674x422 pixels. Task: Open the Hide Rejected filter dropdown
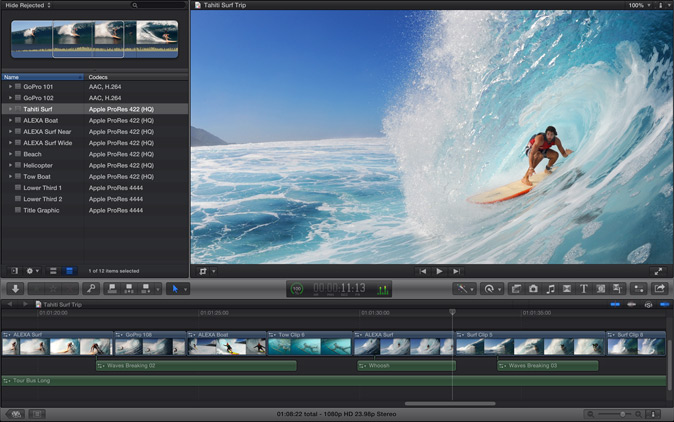coord(28,5)
